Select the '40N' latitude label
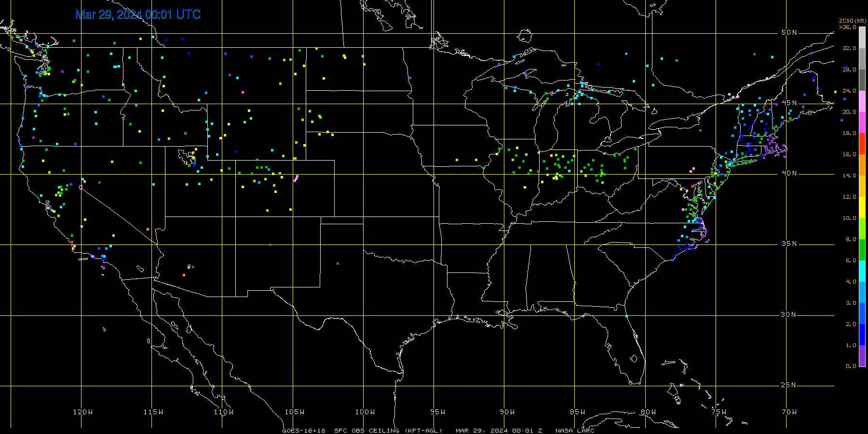The image size is (868, 434). (x=789, y=173)
